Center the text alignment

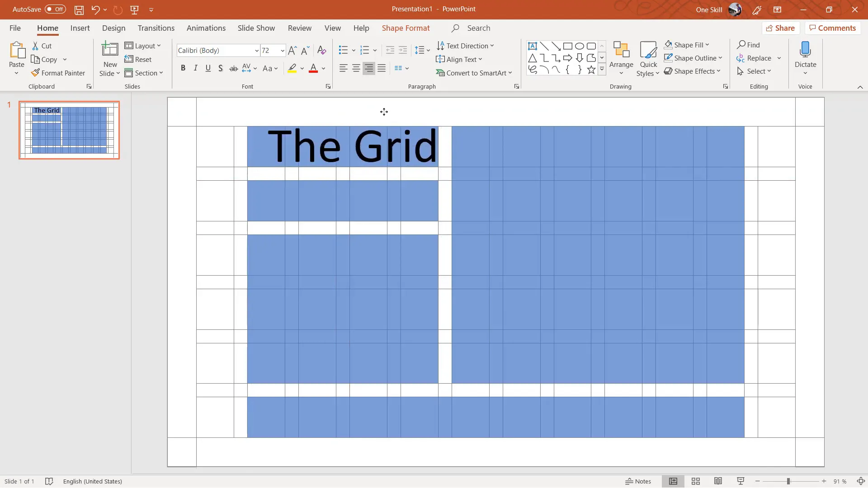click(356, 68)
